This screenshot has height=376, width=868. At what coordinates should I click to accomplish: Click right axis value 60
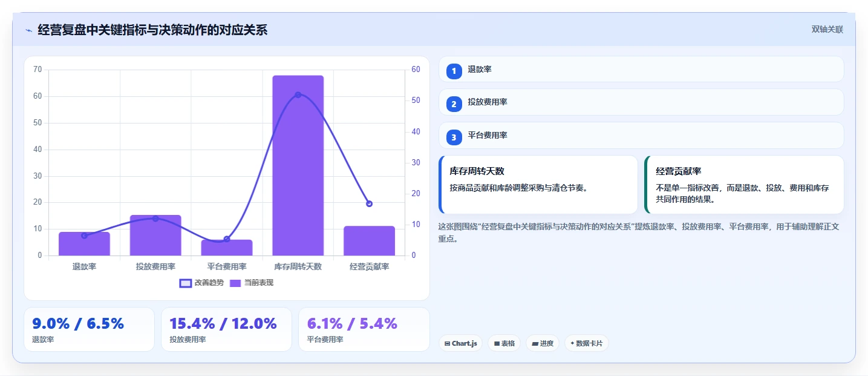tap(416, 70)
